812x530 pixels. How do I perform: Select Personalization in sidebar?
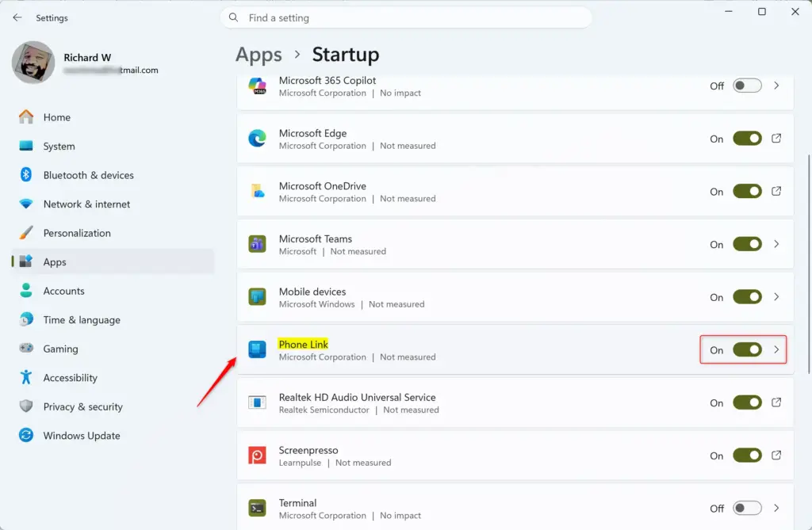point(113,233)
